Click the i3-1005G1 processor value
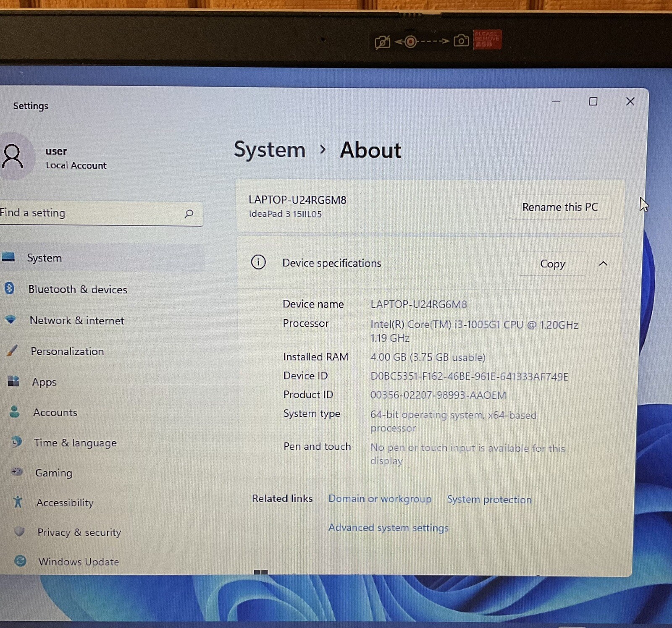 tap(474, 331)
